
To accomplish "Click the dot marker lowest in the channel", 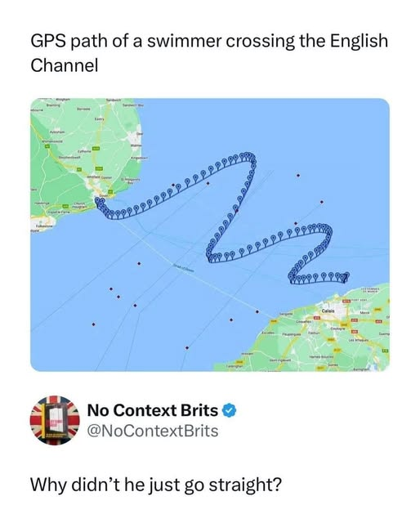I will [187, 348].
